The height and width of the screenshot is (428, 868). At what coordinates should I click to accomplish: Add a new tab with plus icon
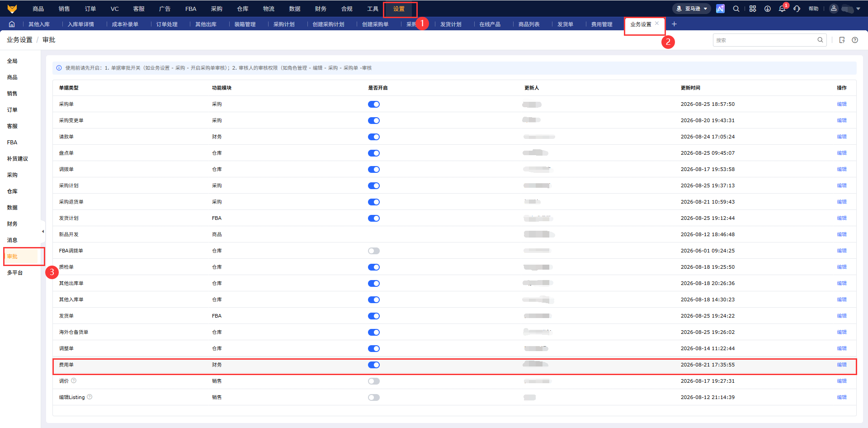point(674,24)
